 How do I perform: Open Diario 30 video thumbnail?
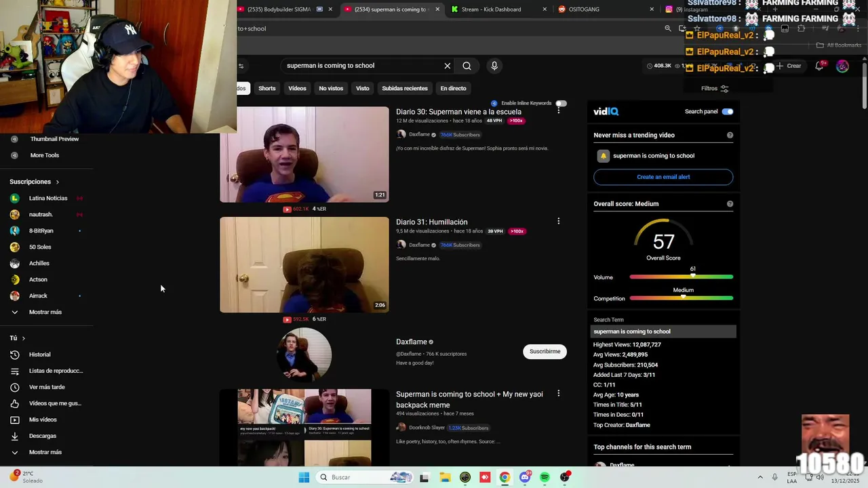[x=304, y=155]
